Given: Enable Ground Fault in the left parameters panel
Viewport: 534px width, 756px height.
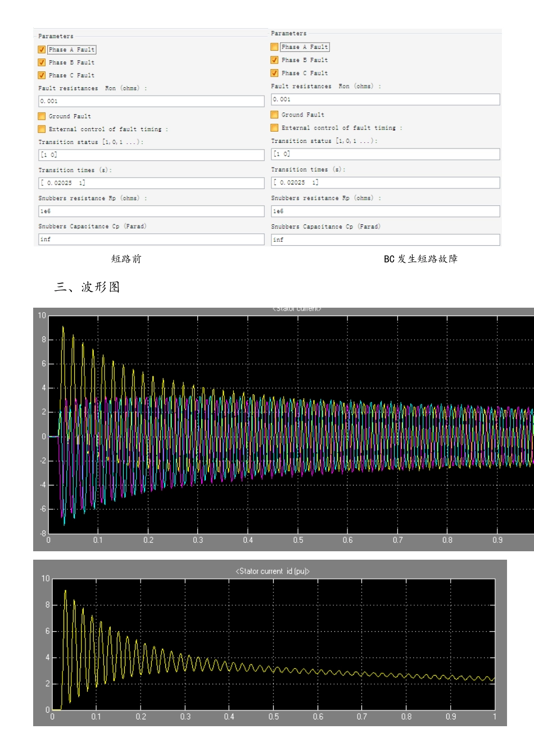Looking at the screenshot, I should pos(42,116).
